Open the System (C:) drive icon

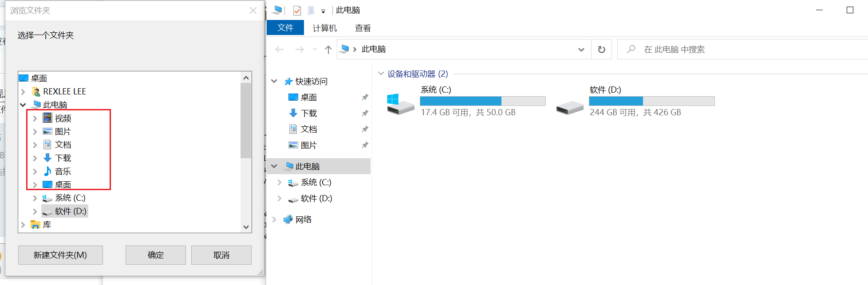400,104
